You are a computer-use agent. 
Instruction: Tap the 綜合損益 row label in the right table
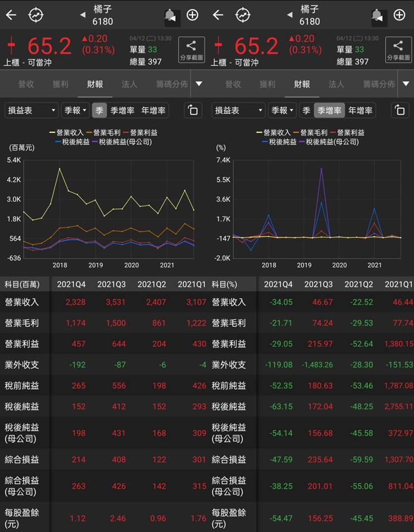tap(229, 460)
